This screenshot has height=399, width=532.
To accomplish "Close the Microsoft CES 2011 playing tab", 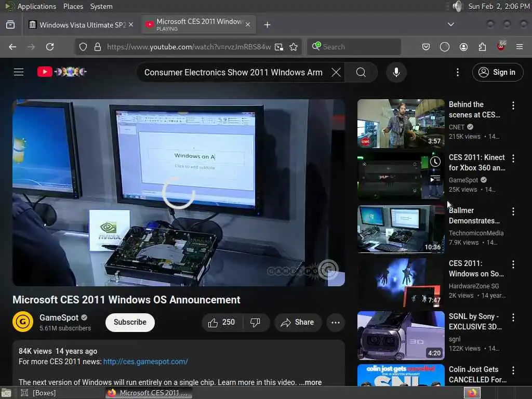I will coord(248,24).
